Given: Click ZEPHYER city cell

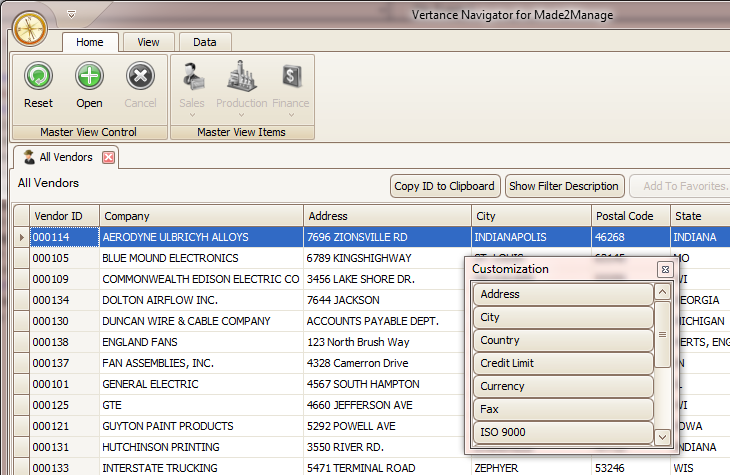Looking at the screenshot, I should click(x=531, y=467).
